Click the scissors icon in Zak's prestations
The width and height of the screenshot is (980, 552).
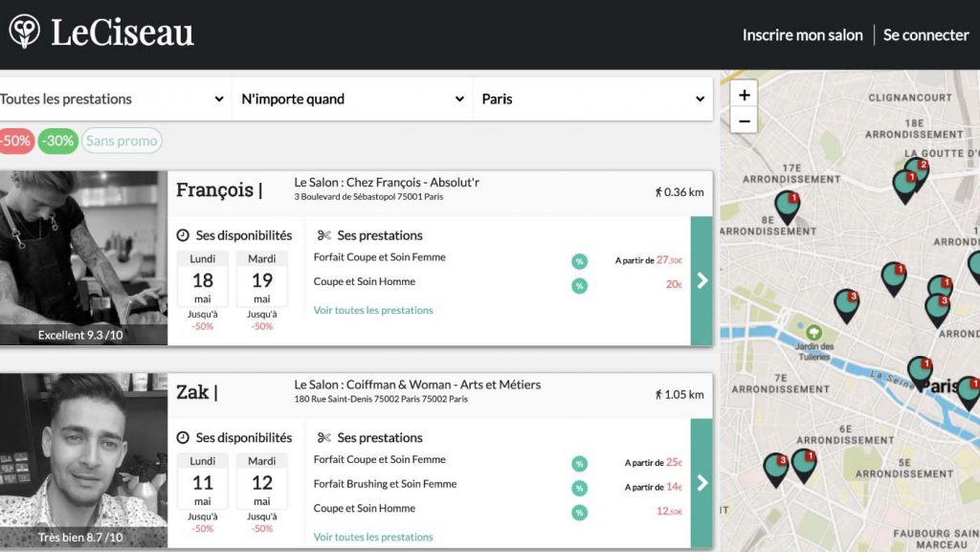(323, 438)
